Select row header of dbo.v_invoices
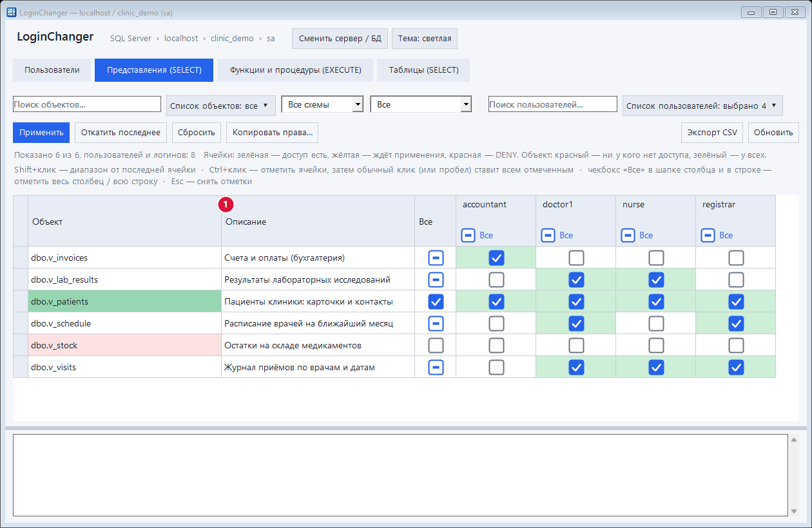The height and width of the screenshot is (528, 812). coord(21,258)
